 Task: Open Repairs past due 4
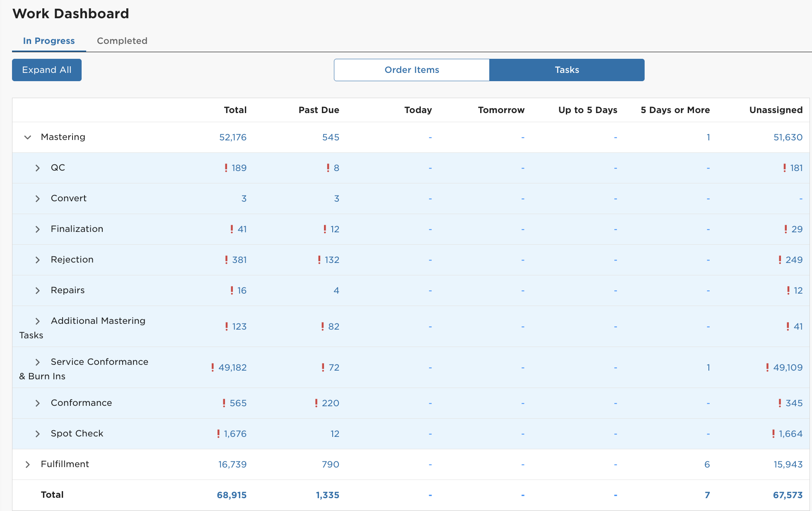click(336, 290)
